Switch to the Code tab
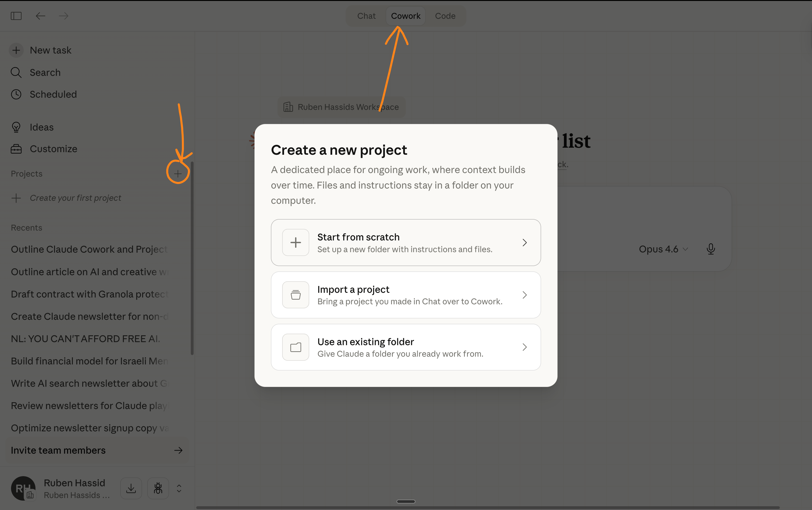The height and width of the screenshot is (510, 812). (x=445, y=16)
